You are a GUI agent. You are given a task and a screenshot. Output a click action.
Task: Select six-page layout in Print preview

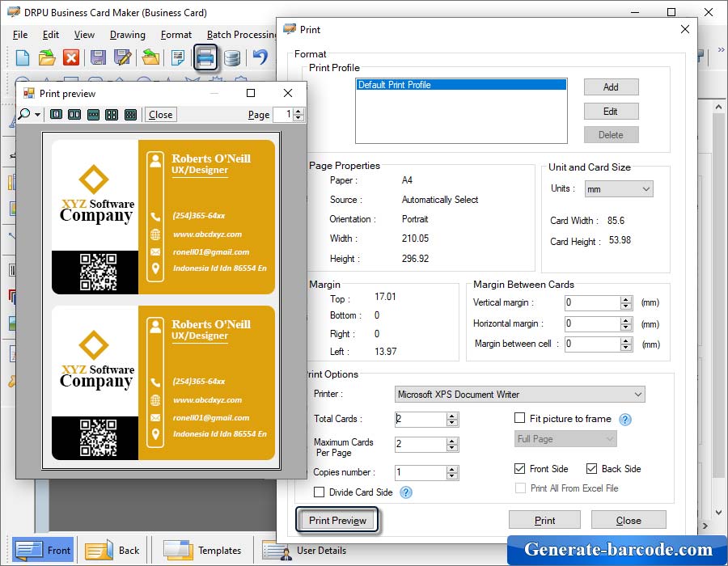pyautogui.click(x=130, y=115)
